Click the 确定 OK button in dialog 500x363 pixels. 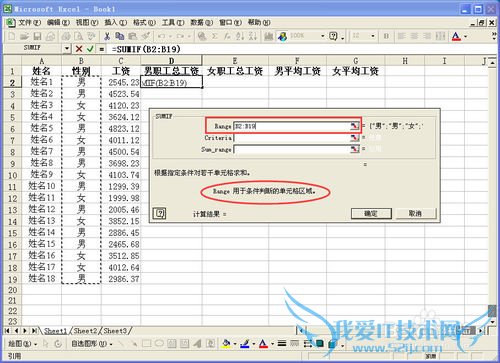click(x=371, y=213)
